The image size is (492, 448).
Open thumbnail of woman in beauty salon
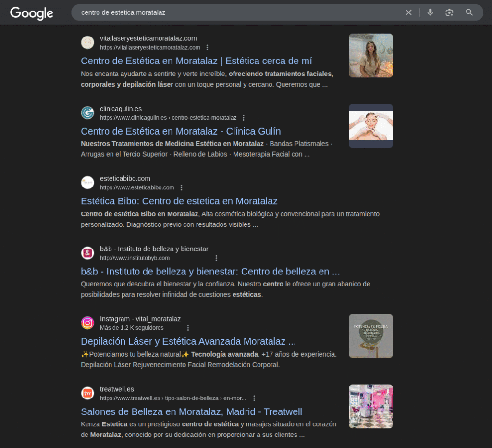pos(371,56)
